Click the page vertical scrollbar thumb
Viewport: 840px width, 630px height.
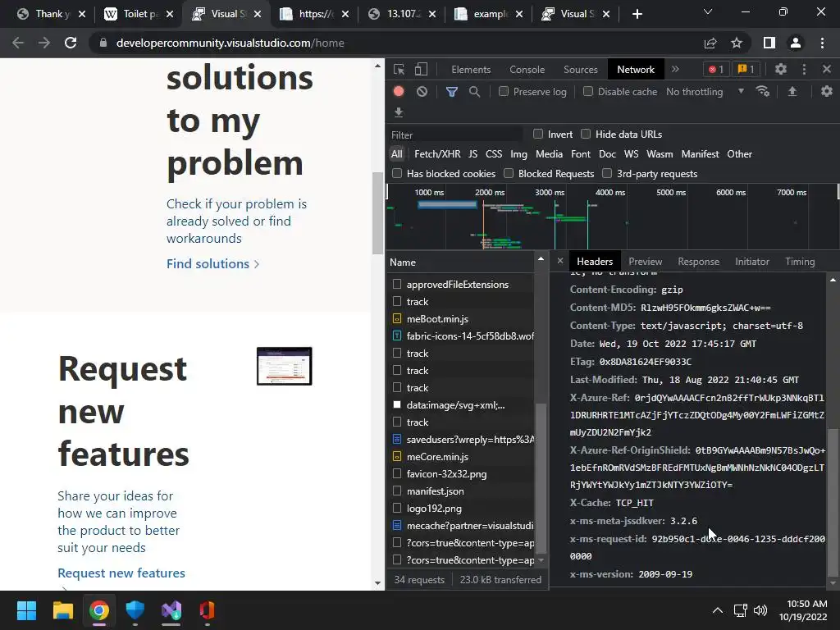pos(377,213)
